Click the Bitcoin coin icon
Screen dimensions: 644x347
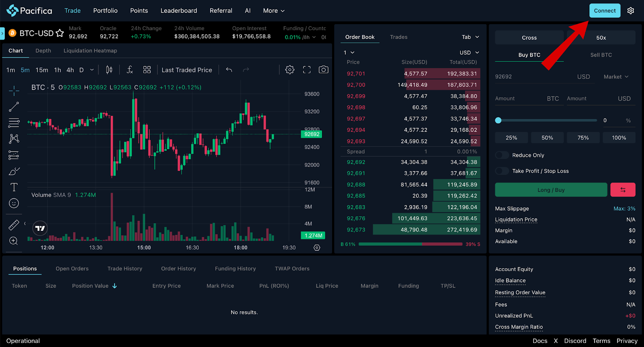coord(12,33)
